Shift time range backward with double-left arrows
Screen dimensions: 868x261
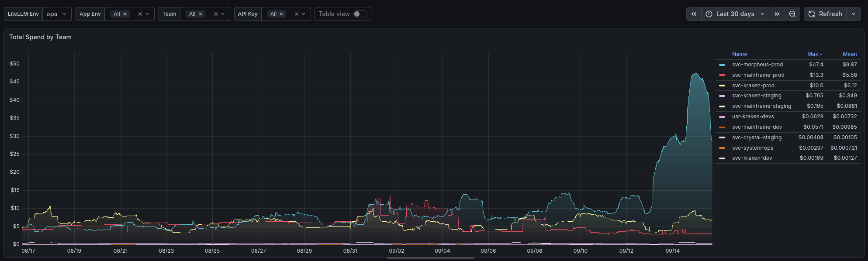point(694,14)
